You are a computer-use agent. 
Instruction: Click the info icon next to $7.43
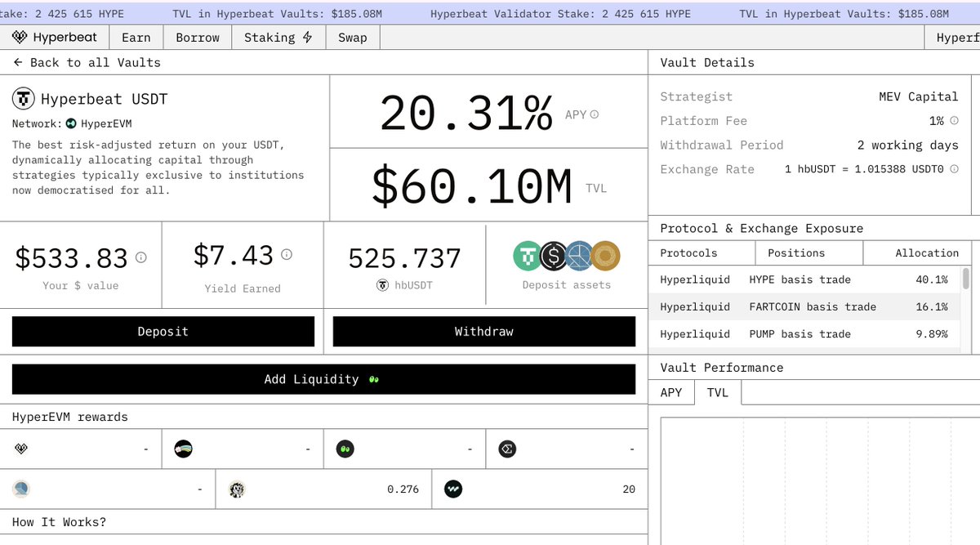(x=287, y=254)
